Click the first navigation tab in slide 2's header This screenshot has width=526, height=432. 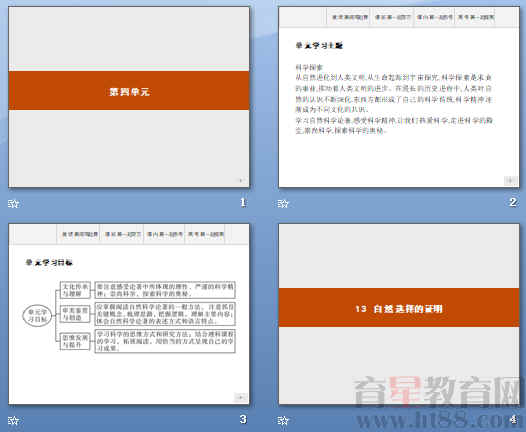click(x=349, y=17)
